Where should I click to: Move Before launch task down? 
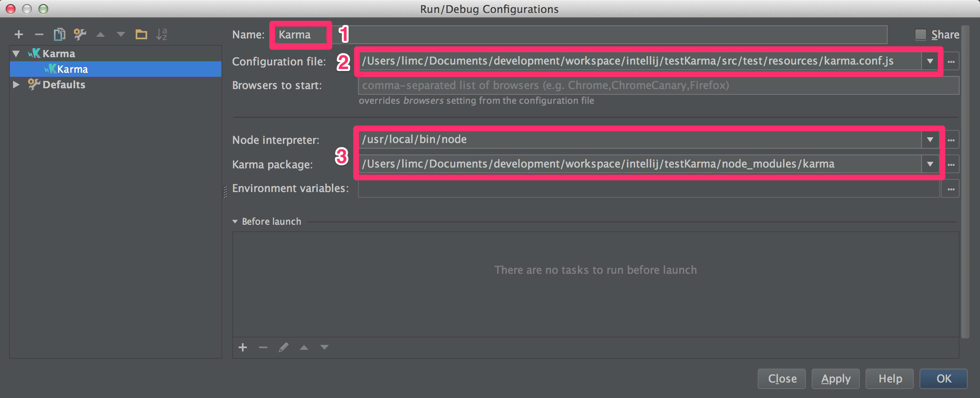click(x=324, y=347)
